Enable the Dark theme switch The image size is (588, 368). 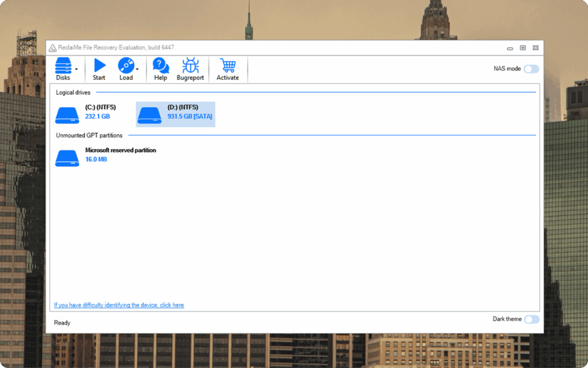(x=532, y=319)
